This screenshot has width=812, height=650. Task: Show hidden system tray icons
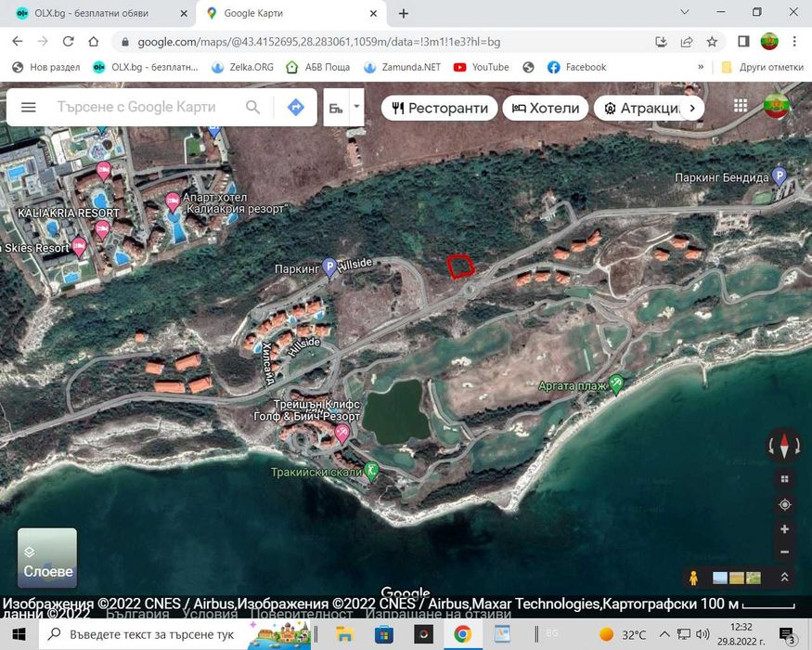tap(665, 634)
